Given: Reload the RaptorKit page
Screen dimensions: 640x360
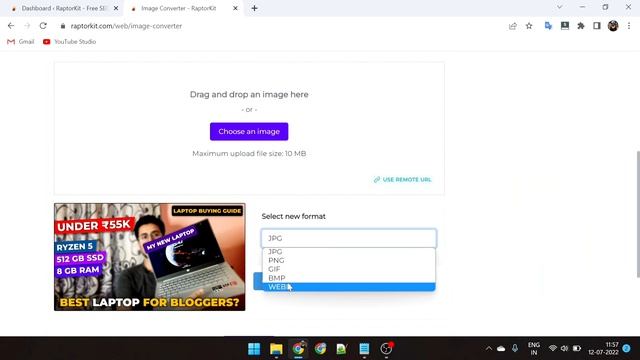Looking at the screenshot, I should pyautogui.click(x=43, y=26).
